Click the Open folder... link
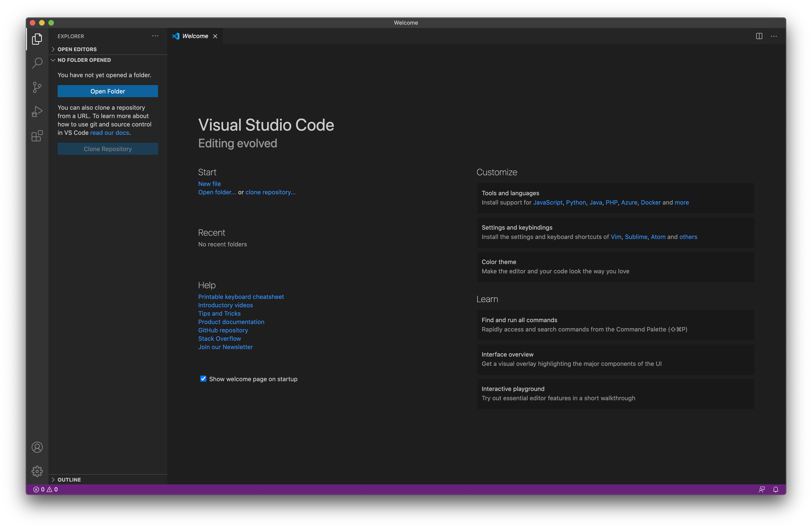This screenshot has width=812, height=529. coord(217,192)
